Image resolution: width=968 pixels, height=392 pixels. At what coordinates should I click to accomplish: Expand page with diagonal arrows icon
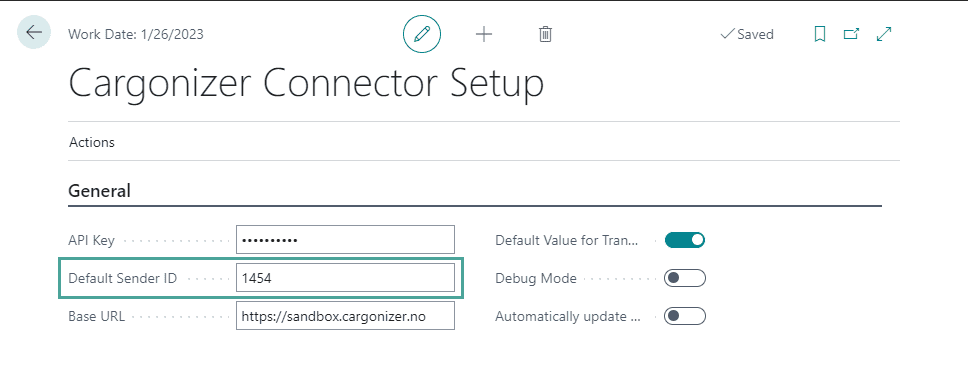(884, 34)
